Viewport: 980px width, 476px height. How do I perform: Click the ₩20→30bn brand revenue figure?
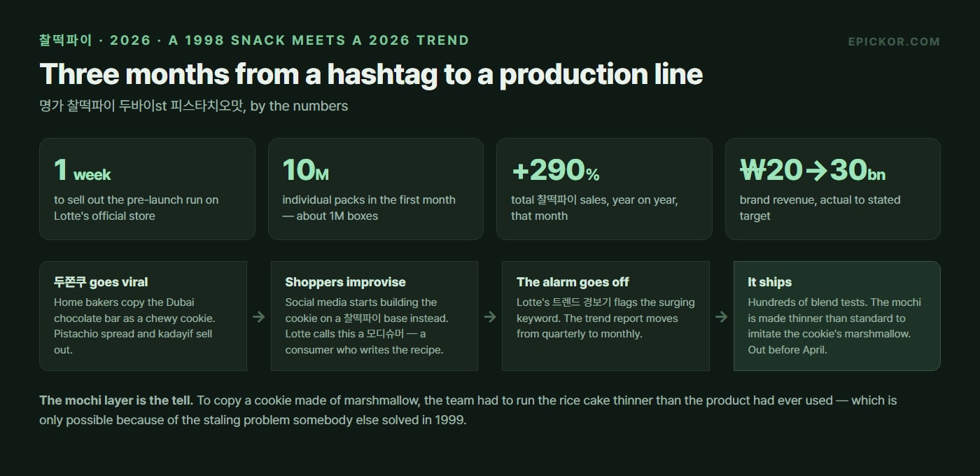click(x=813, y=170)
